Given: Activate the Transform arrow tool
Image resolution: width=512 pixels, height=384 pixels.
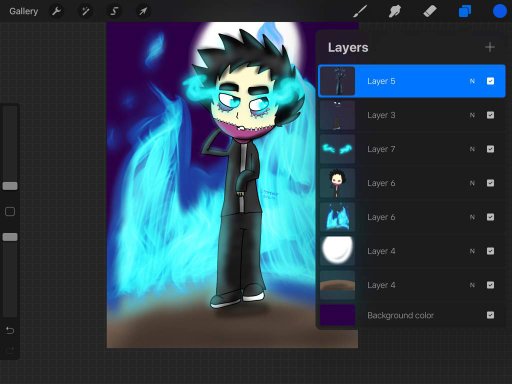Looking at the screenshot, I should coord(143,11).
